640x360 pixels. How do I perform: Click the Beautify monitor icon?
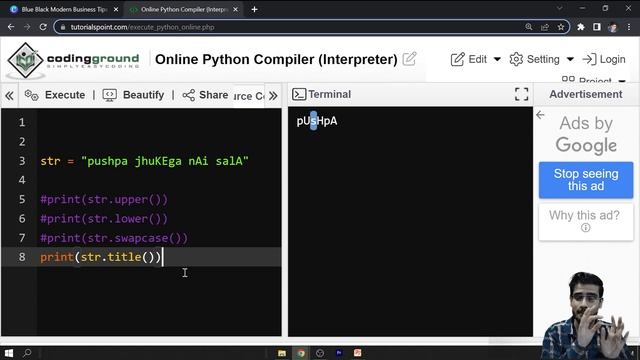(x=109, y=95)
